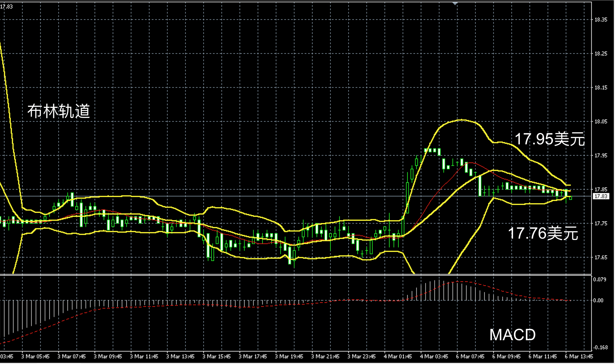
Task: Click the 6 Mar 07:45 time label
Action: coord(470,356)
